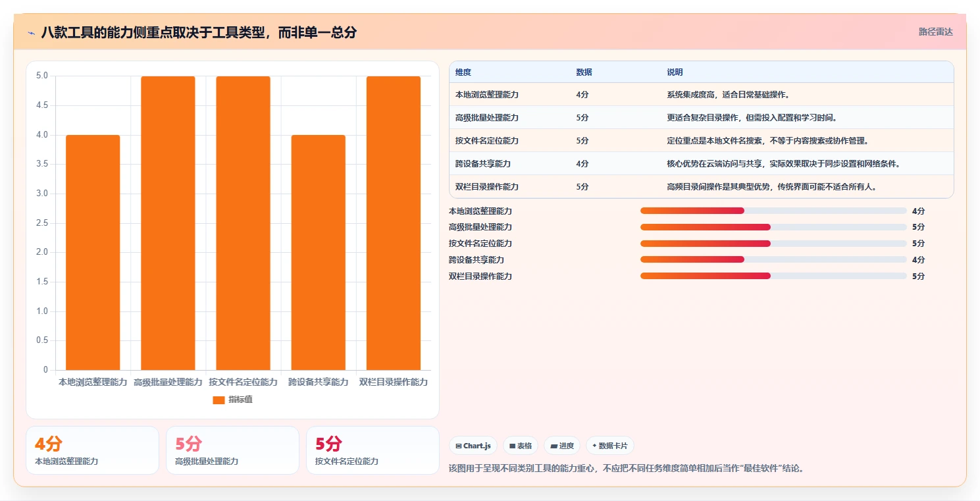Click the 进度 chip
Image resolution: width=980 pixels, height=501 pixels.
[561, 446]
